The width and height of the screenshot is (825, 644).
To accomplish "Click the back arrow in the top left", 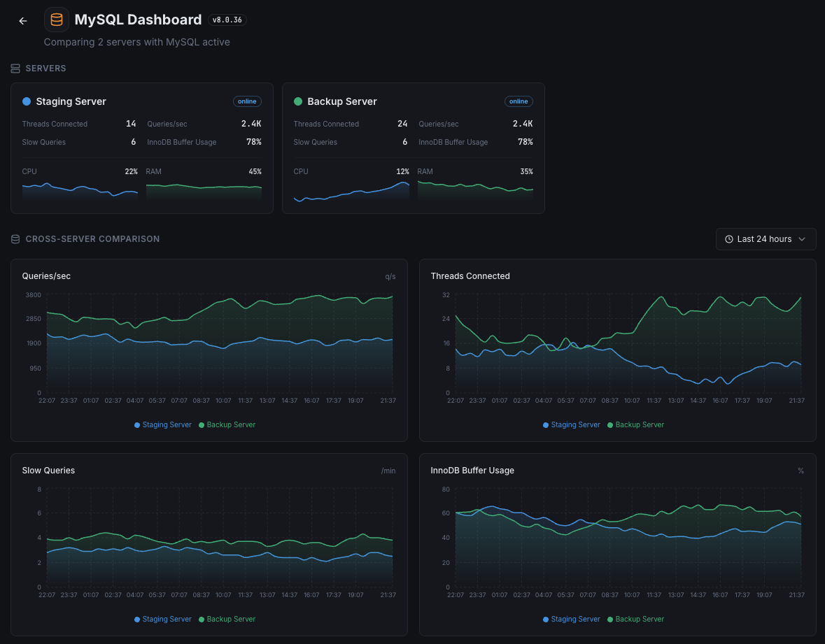I will (x=22, y=20).
